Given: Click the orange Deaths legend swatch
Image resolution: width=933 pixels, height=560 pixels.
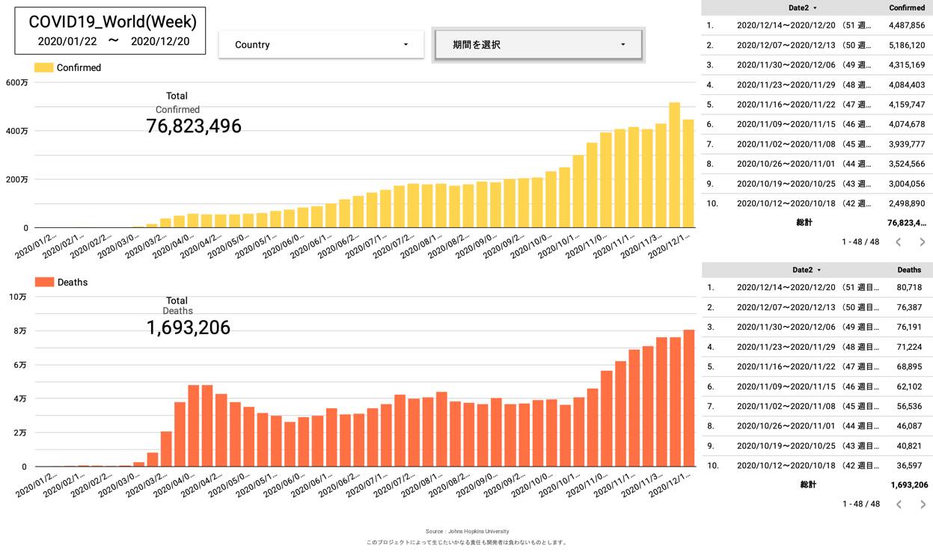Looking at the screenshot, I should 44,283.
